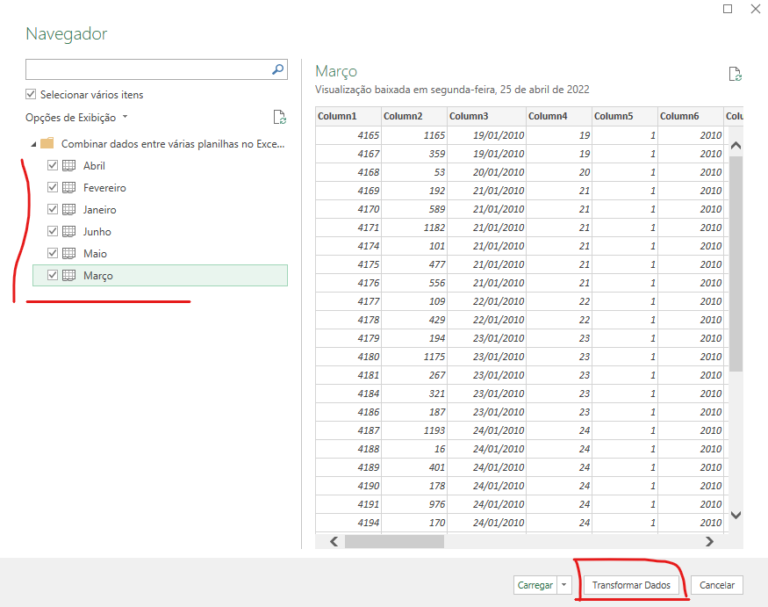Viewport: 768px width, 607px height.
Task: Click the Combinar dados workbook name in the tree
Action: 172,144
